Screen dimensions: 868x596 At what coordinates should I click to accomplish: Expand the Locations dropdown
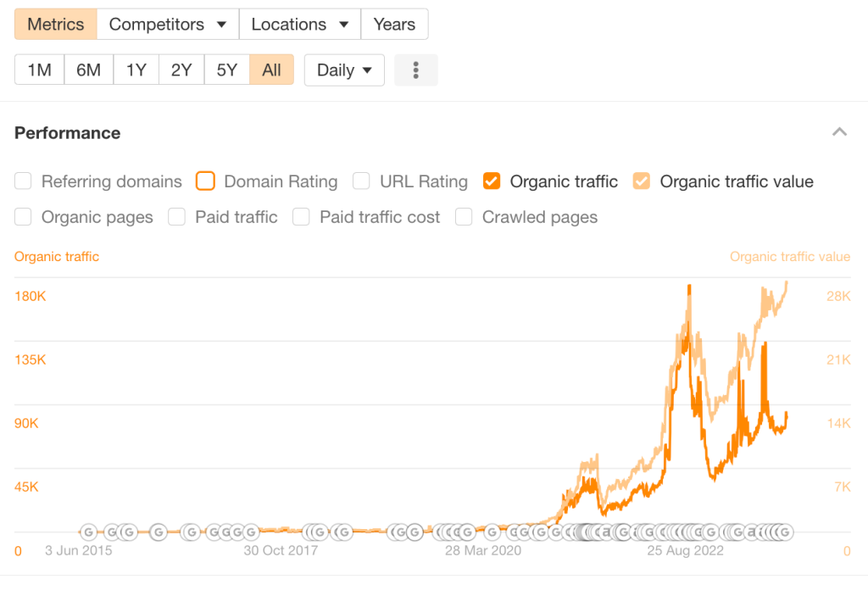point(300,24)
